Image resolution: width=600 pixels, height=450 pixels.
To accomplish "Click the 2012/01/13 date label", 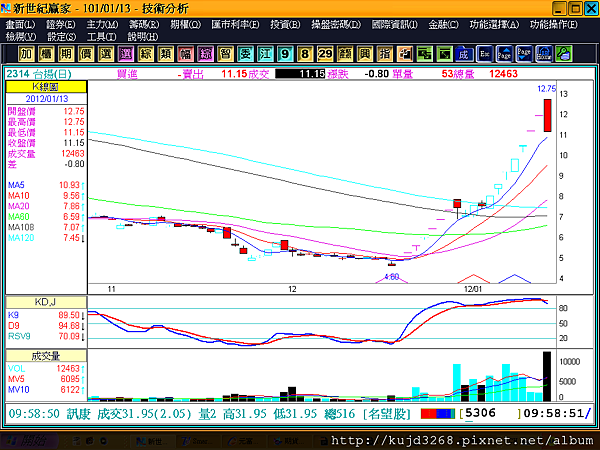I will [47, 99].
